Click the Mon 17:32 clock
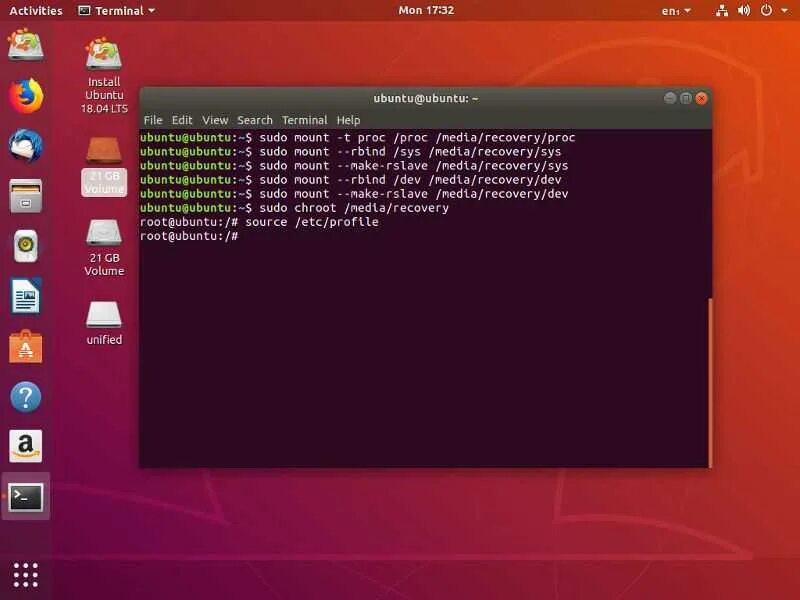Viewport: 800px width, 600px height. (x=426, y=10)
